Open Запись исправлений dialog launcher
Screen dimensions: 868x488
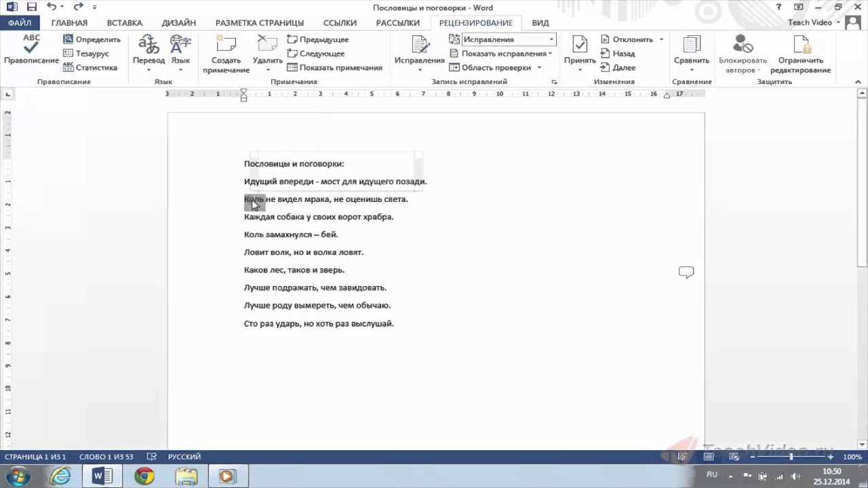point(554,82)
